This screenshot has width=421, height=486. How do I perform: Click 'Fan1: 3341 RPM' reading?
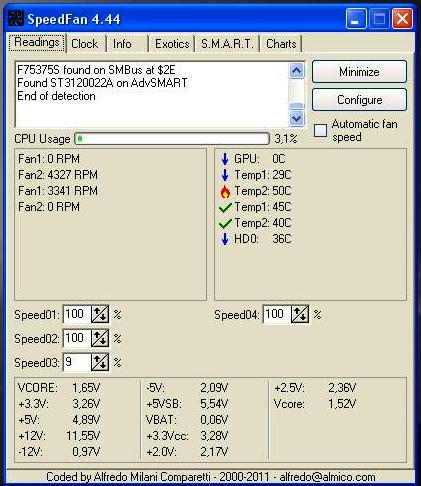point(58,191)
